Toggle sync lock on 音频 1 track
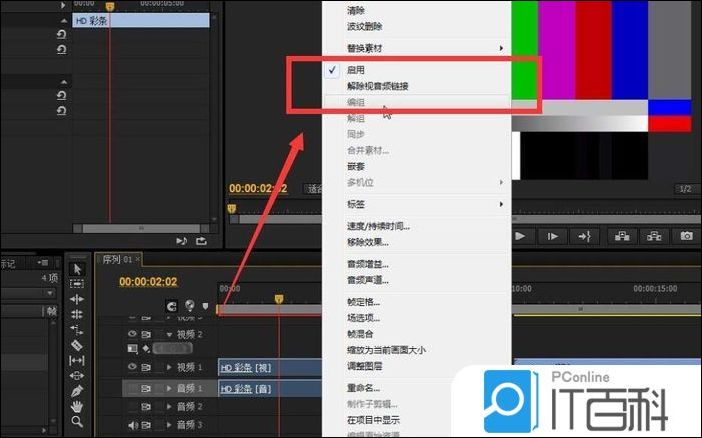702x438 pixels. pos(146,388)
